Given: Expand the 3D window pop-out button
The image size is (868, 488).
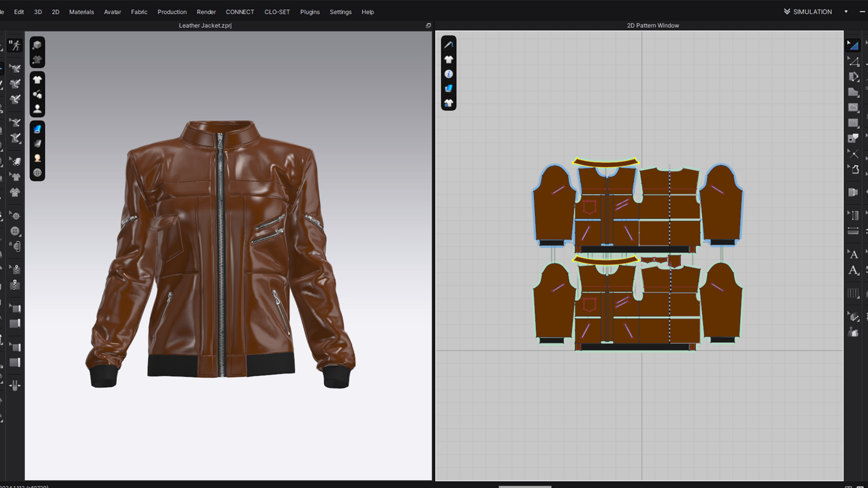Looking at the screenshot, I should (428, 25).
